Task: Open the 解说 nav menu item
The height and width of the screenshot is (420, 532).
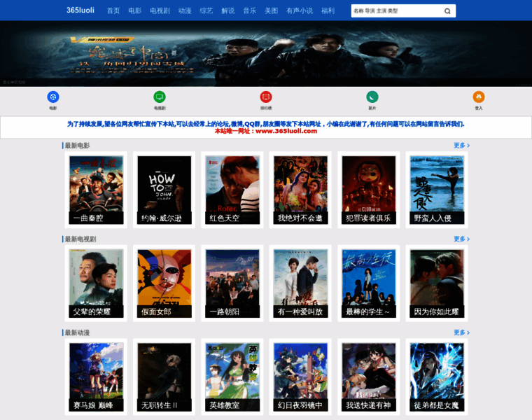Action: click(228, 10)
